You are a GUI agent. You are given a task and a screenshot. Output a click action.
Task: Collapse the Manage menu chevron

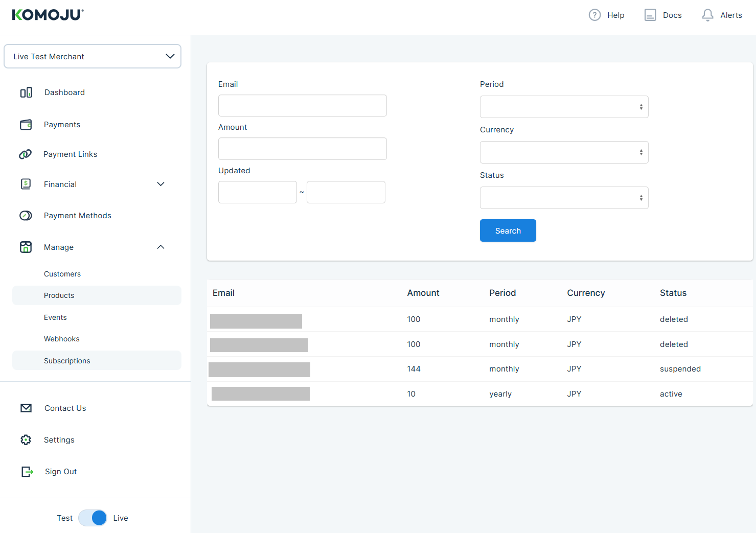click(161, 247)
